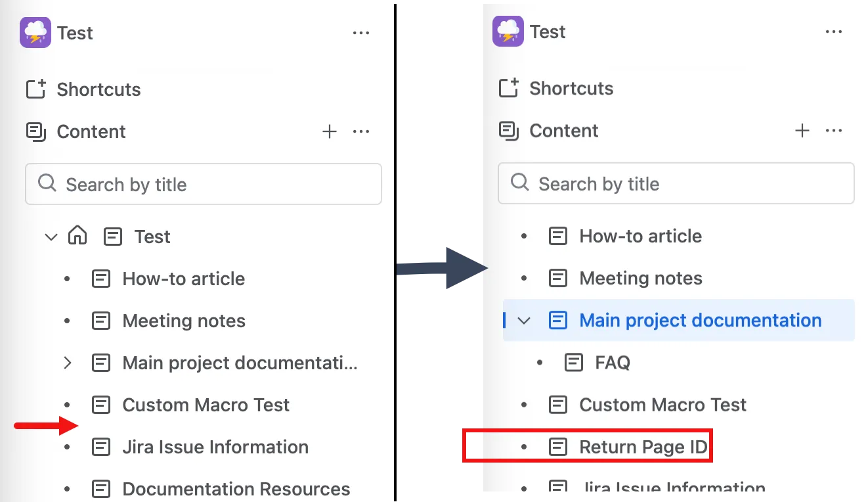Expand Main project documentation in left panel

click(x=67, y=363)
